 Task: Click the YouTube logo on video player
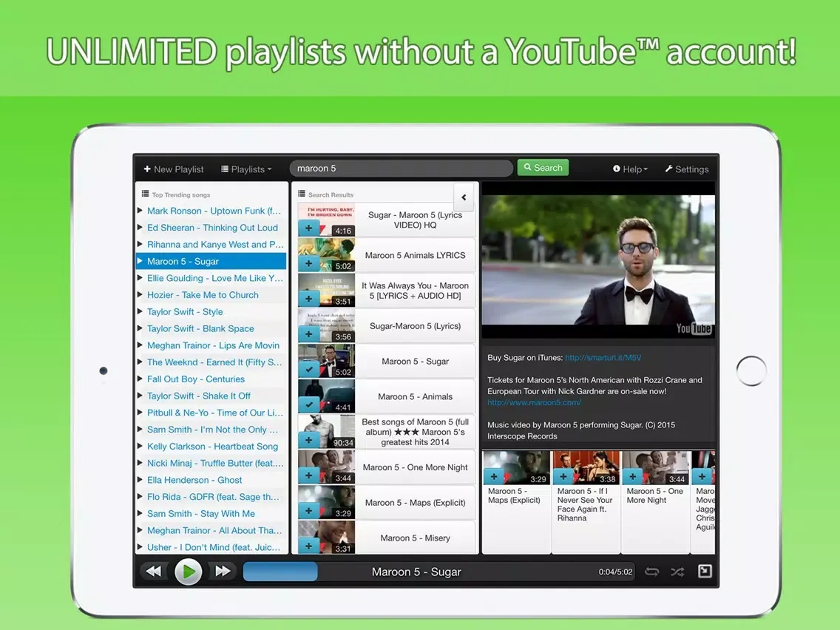(x=694, y=328)
